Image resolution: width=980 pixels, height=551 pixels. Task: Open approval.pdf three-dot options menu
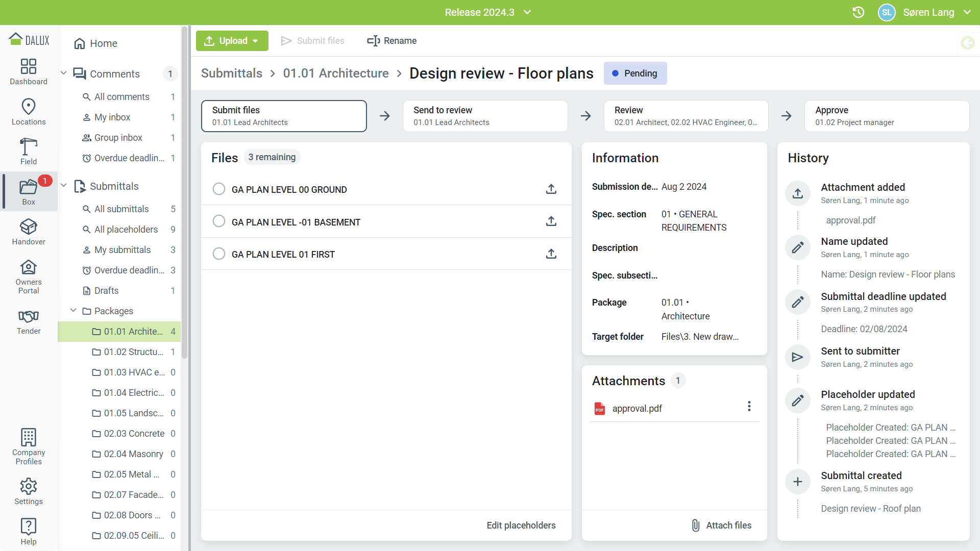point(749,406)
